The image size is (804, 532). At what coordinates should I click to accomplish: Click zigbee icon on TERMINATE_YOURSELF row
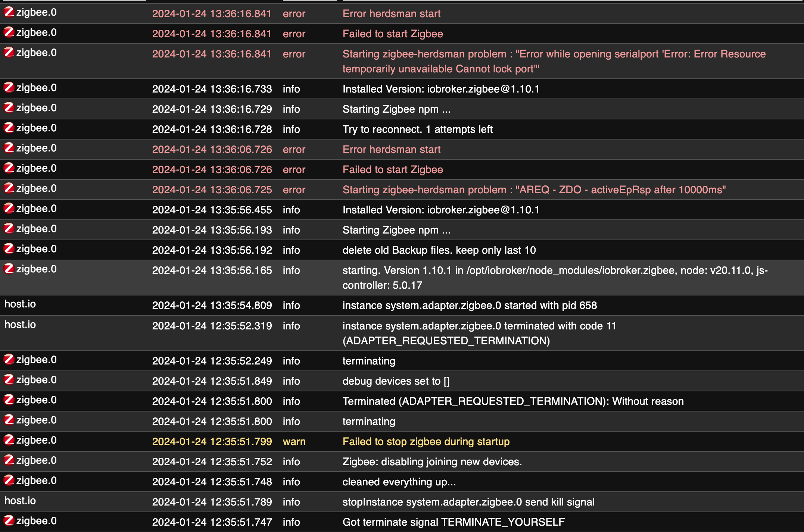click(9, 520)
